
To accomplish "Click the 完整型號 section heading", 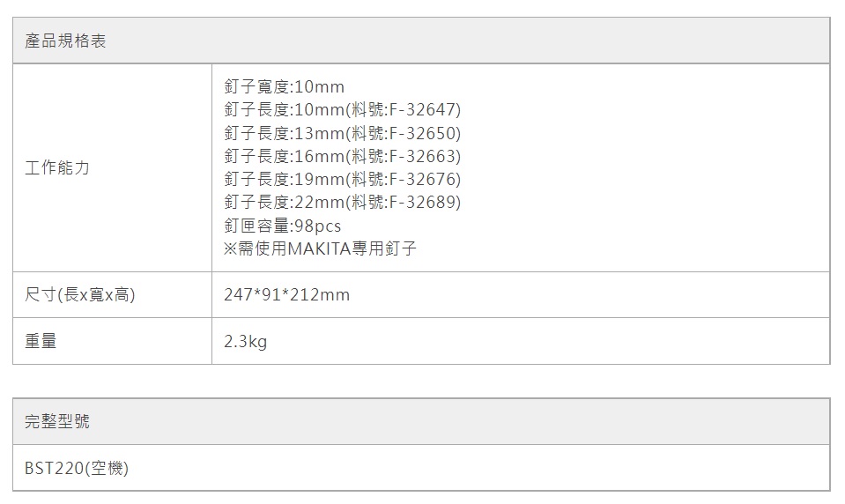I will point(57,422).
